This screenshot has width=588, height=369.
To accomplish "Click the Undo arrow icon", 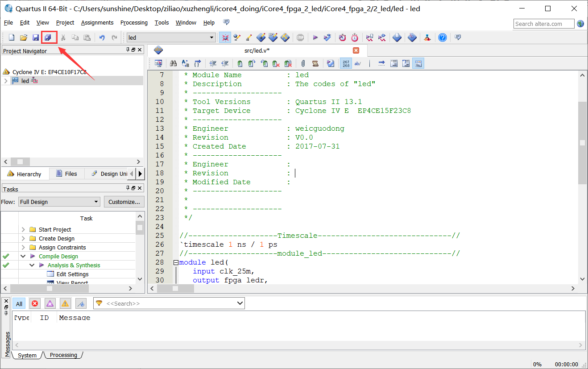I will [102, 37].
